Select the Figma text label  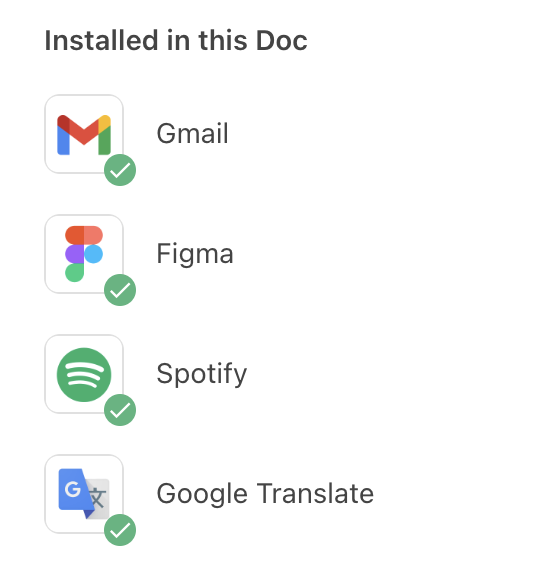tap(195, 254)
